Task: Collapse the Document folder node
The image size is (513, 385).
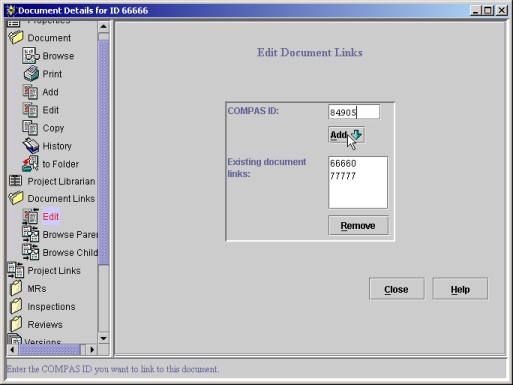Action: click(16, 38)
